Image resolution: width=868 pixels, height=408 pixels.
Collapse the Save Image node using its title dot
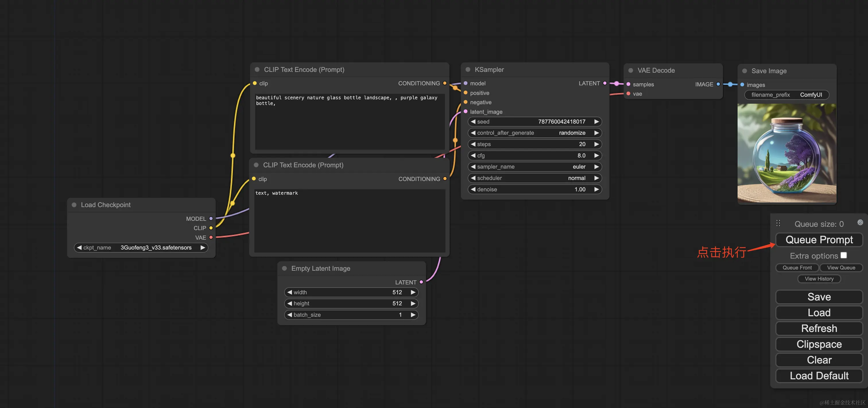click(744, 71)
